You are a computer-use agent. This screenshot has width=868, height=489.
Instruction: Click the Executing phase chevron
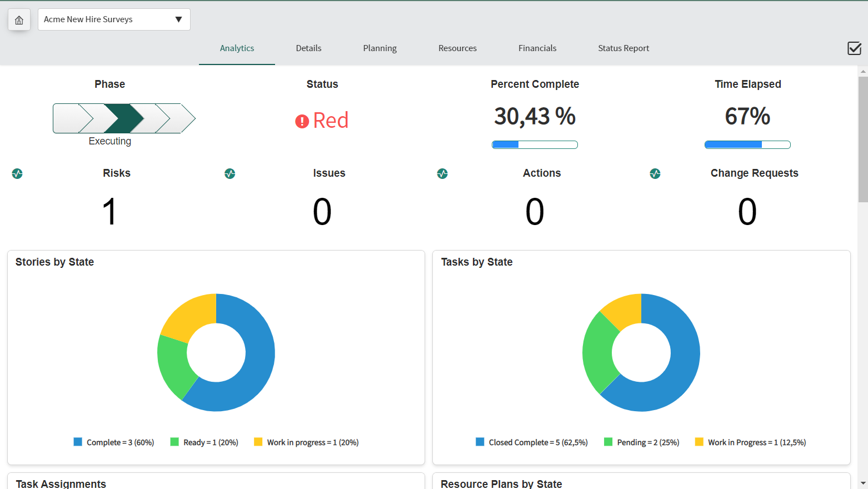123,118
